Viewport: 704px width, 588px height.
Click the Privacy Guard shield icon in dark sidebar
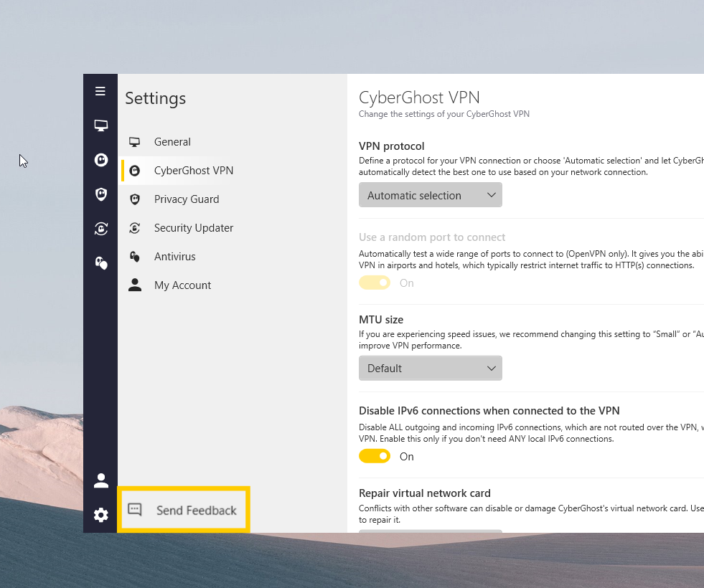click(x=101, y=194)
